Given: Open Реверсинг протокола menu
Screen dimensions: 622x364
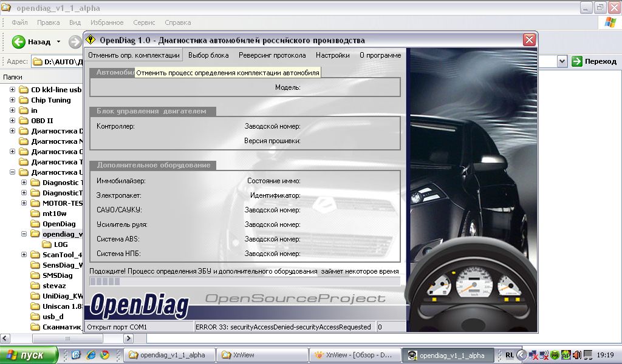Looking at the screenshot, I should (272, 55).
